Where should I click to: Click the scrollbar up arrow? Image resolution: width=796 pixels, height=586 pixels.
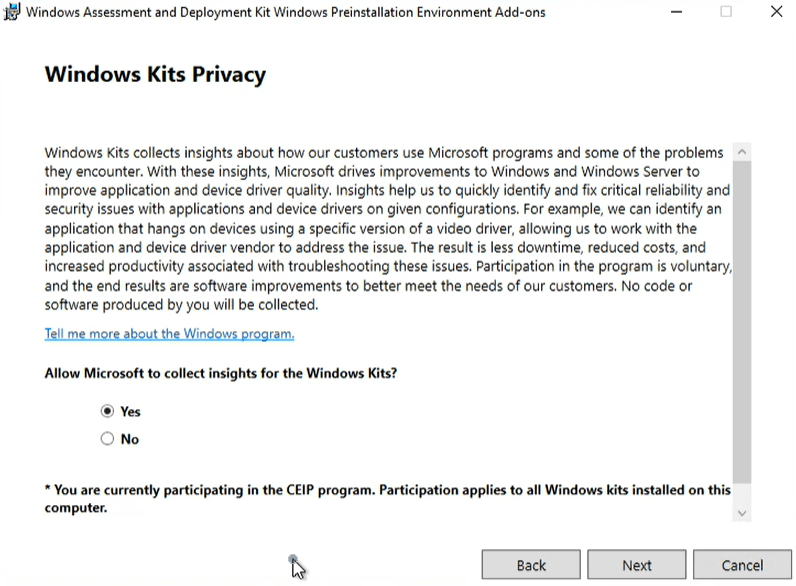click(x=742, y=152)
